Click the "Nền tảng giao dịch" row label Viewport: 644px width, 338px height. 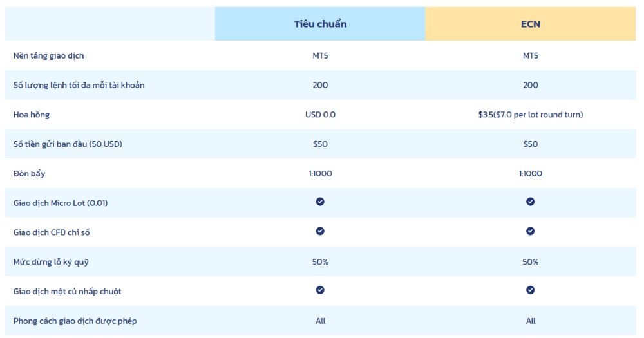49,55
